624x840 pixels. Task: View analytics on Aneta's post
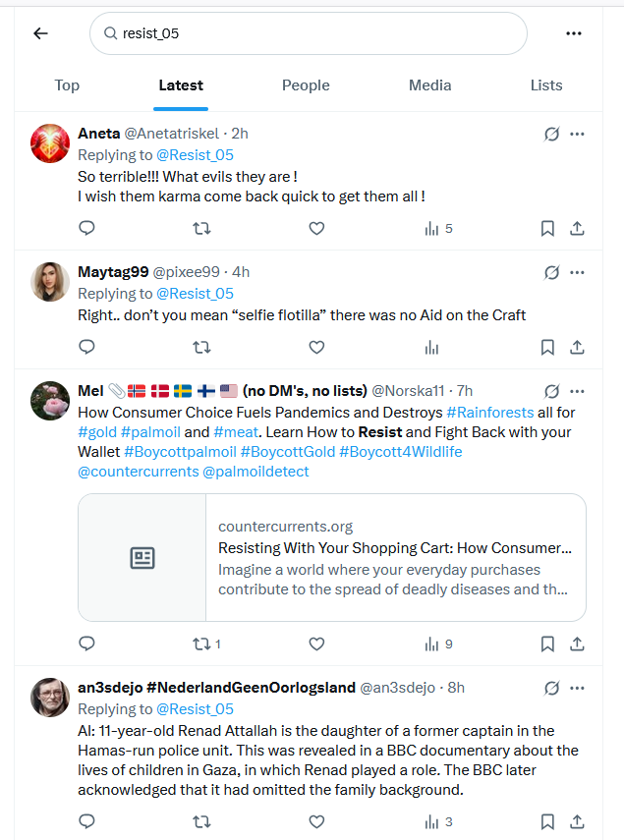438,228
